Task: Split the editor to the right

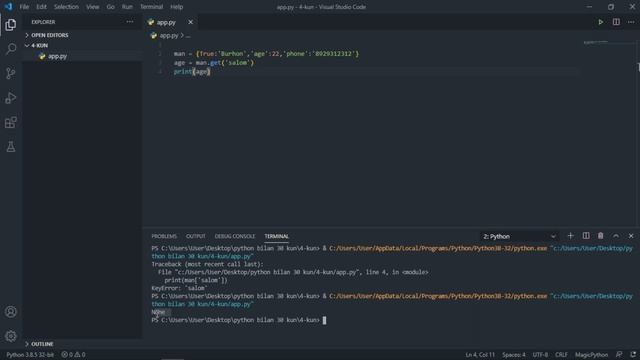Action: point(616,22)
